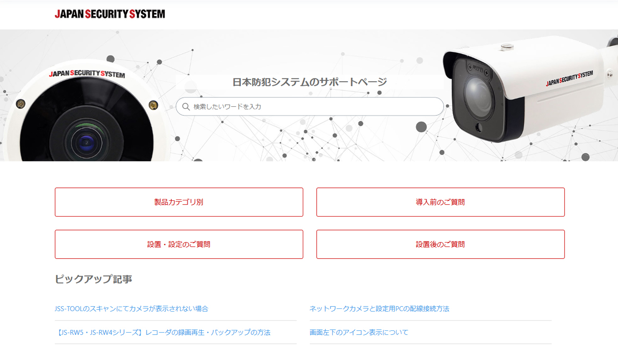Click the logo printed on the bullet camera
Screen dimensions: 618x364
click(570, 79)
